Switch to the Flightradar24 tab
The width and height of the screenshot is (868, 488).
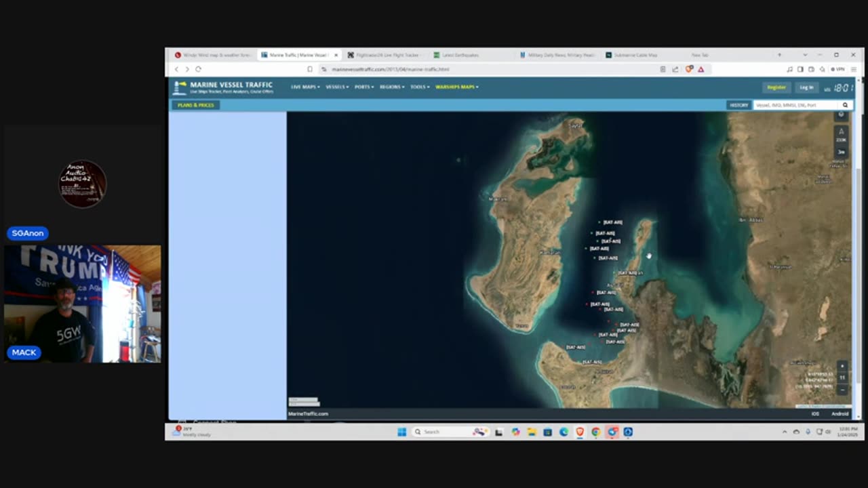pos(384,55)
